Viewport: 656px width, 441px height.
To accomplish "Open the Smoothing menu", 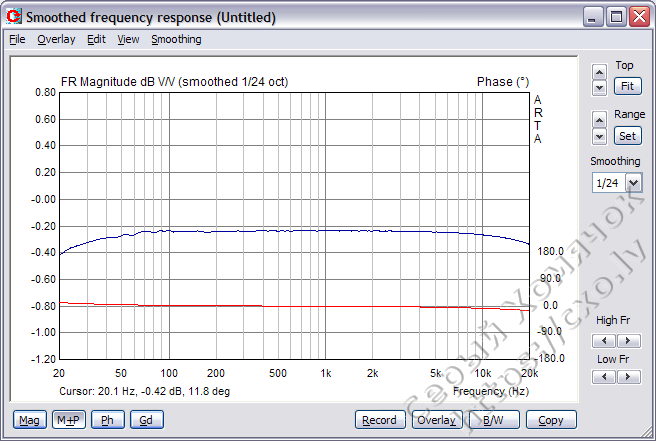I will (x=176, y=39).
